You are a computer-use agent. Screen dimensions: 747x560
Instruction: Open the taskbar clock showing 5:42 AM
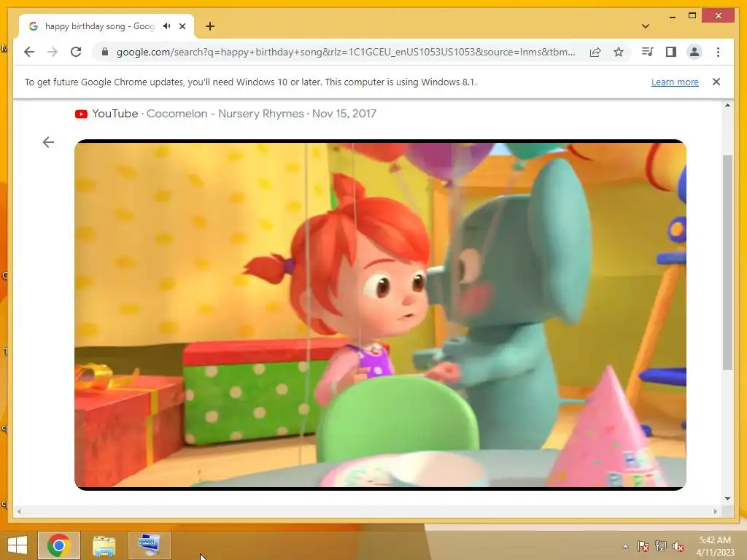pyautogui.click(x=715, y=546)
